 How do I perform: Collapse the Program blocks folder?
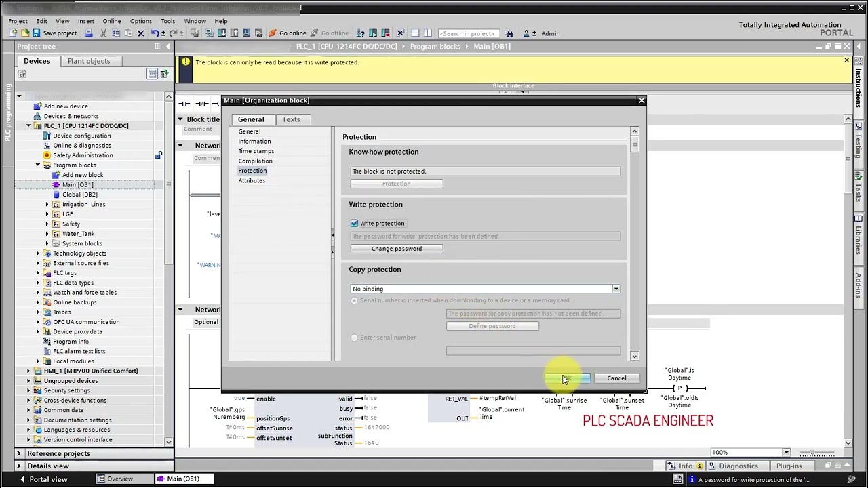click(38, 165)
